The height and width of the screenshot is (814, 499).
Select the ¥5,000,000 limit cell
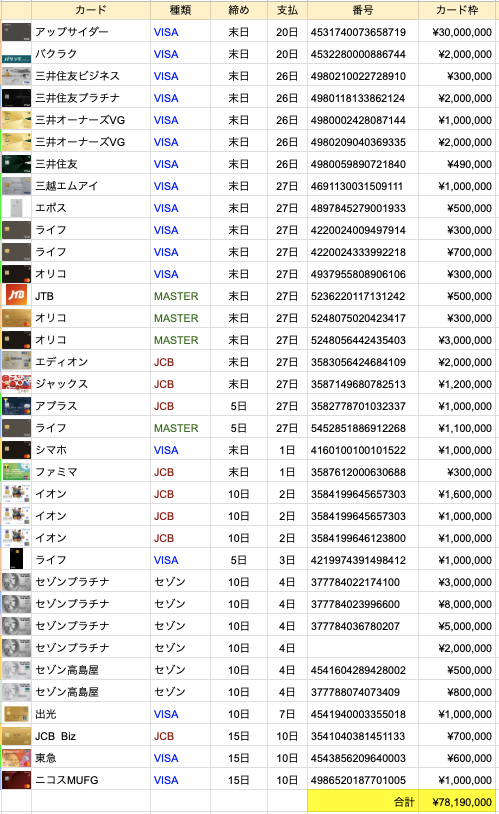click(x=457, y=626)
